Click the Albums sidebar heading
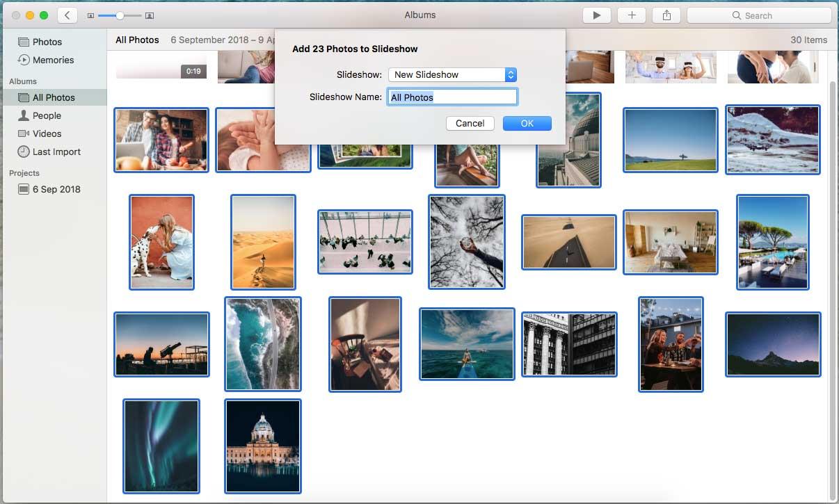Screen dimensions: 839x504 [x=23, y=81]
